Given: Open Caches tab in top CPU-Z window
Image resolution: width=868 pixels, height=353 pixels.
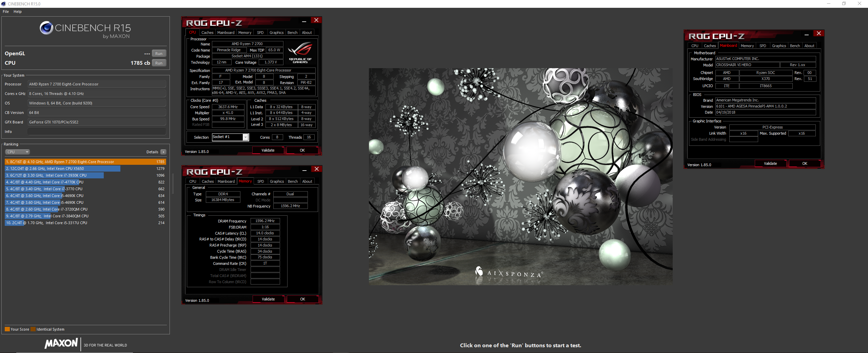Looking at the screenshot, I should pos(207,33).
